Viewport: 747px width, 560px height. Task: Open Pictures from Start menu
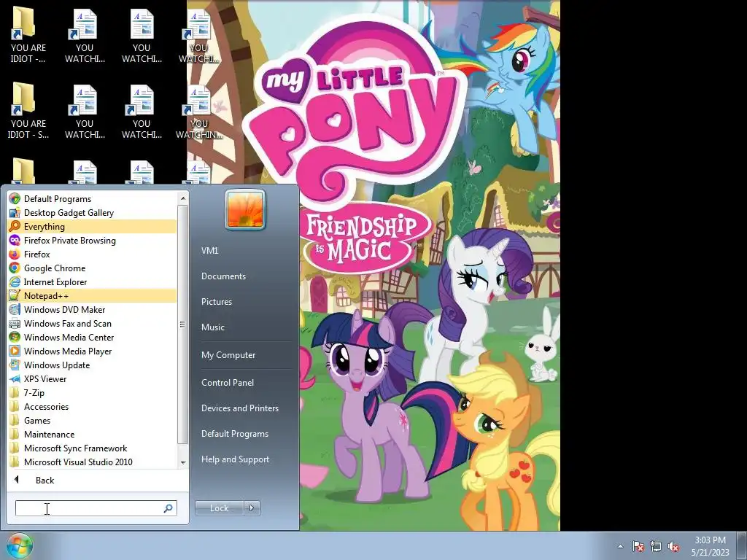click(x=216, y=302)
